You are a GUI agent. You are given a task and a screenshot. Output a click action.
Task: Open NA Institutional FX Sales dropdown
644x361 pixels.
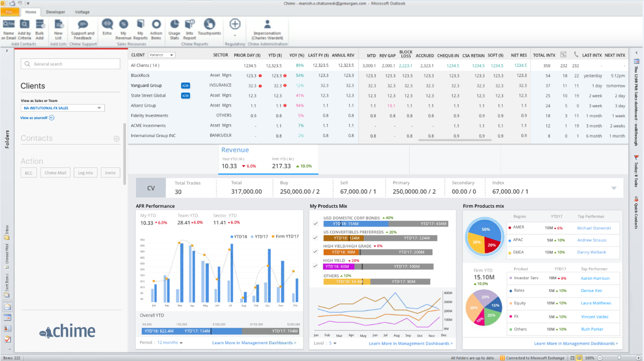[x=63, y=108]
